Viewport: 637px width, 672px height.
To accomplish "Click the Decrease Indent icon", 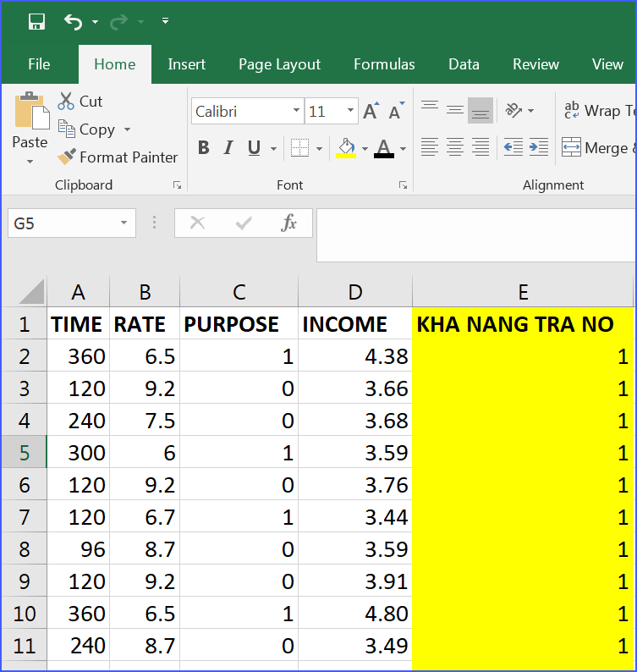I will (x=513, y=147).
